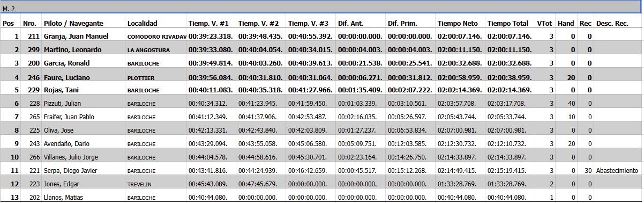The width and height of the screenshot is (644, 203).
Task: Click the Tiemp. V. #3 column header
Action: 309,24
